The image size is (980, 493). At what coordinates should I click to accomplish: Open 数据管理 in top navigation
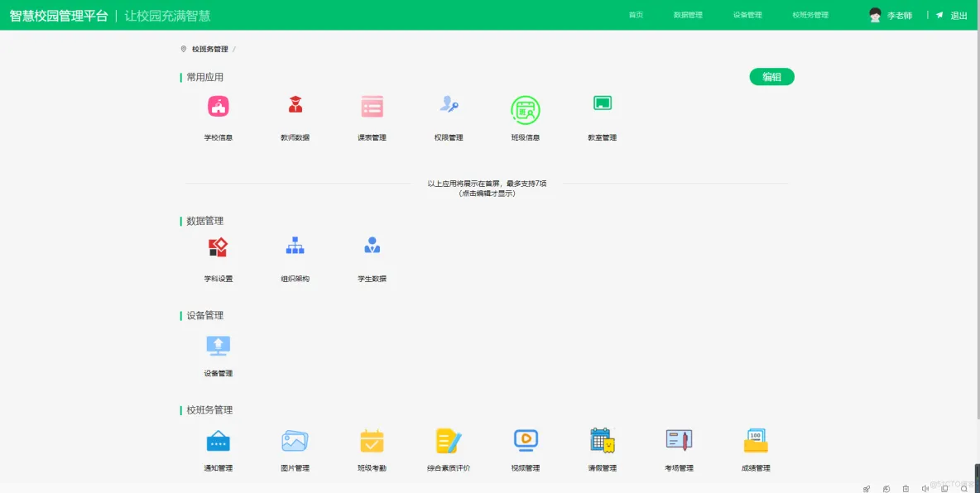coord(688,15)
